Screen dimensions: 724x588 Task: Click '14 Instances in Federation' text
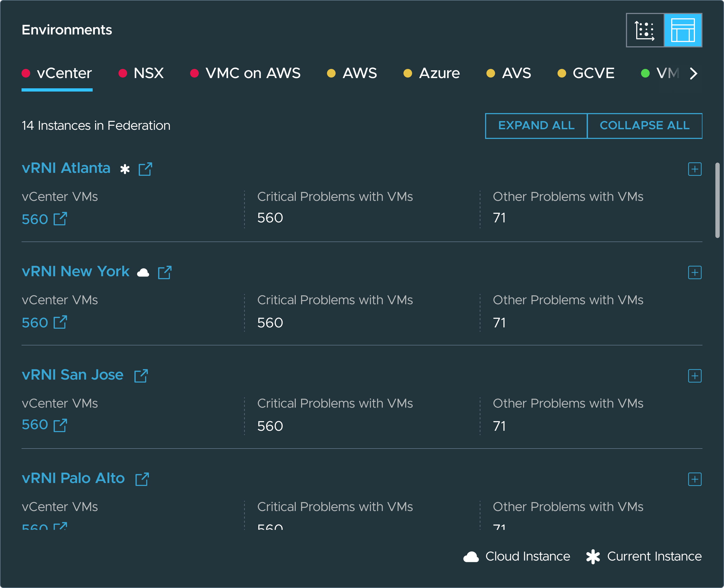tap(96, 126)
